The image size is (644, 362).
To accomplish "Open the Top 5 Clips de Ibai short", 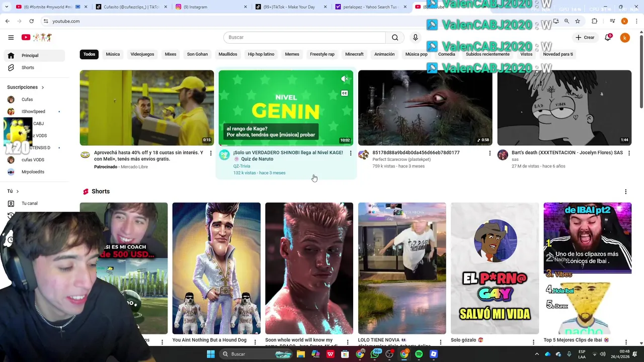I will pos(587,268).
